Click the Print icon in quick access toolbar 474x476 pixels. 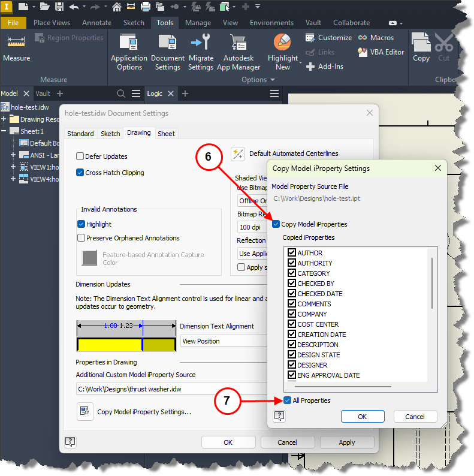(x=146, y=7)
